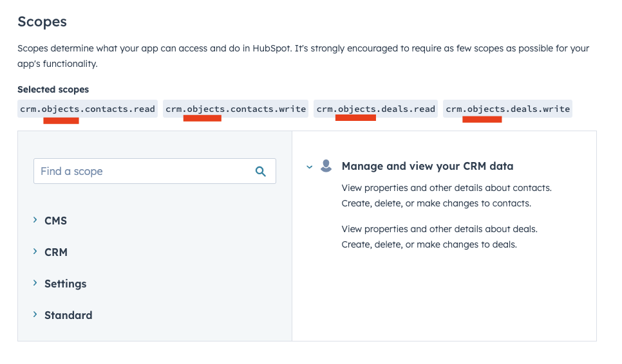
Task: Click the Selected scopes label
Action: tap(53, 89)
